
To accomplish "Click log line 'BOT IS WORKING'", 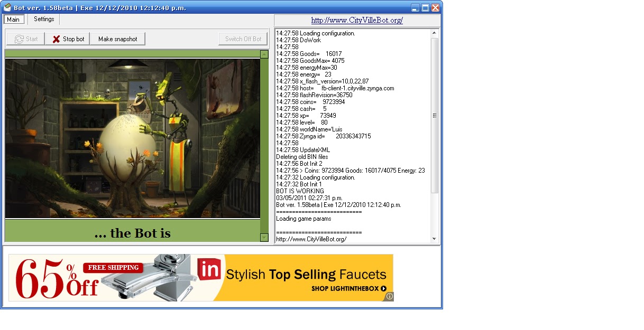I will pyautogui.click(x=300, y=191).
